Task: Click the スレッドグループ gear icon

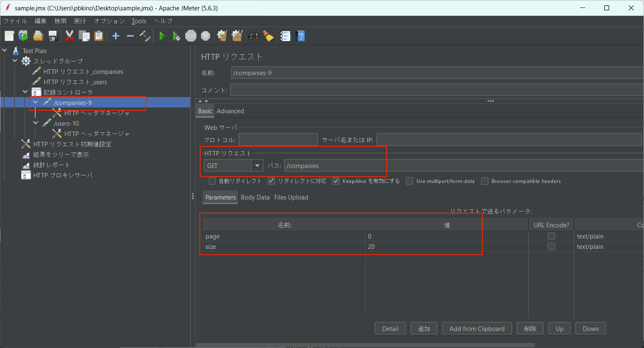Action: coord(26,61)
